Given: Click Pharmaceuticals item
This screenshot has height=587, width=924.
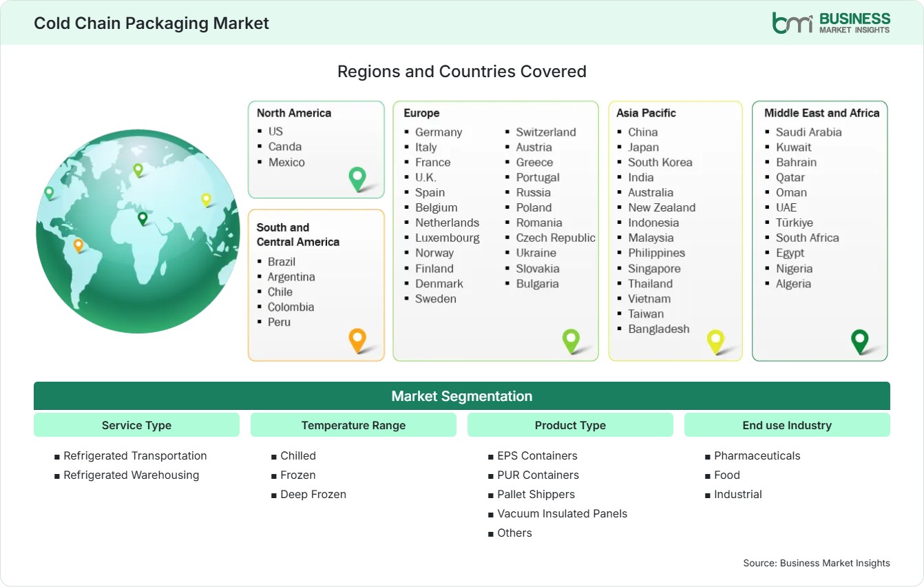Looking at the screenshot, I should tap(757, 455).
